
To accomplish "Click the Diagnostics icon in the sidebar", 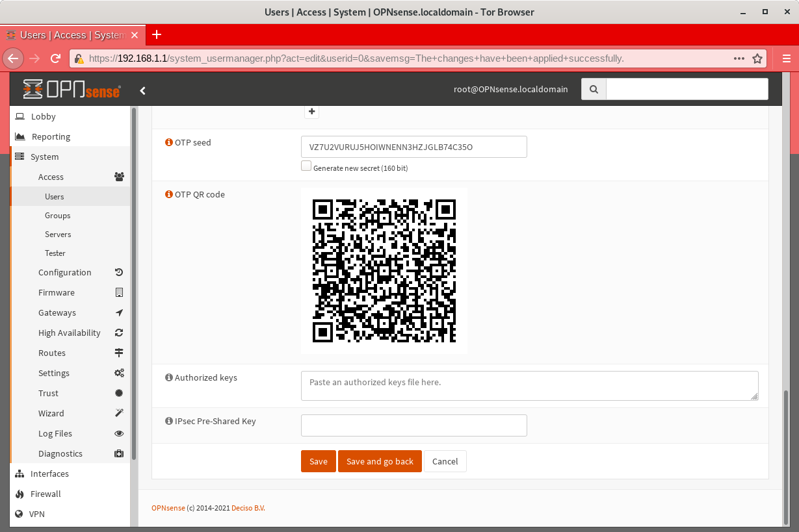I will (119, 453).
